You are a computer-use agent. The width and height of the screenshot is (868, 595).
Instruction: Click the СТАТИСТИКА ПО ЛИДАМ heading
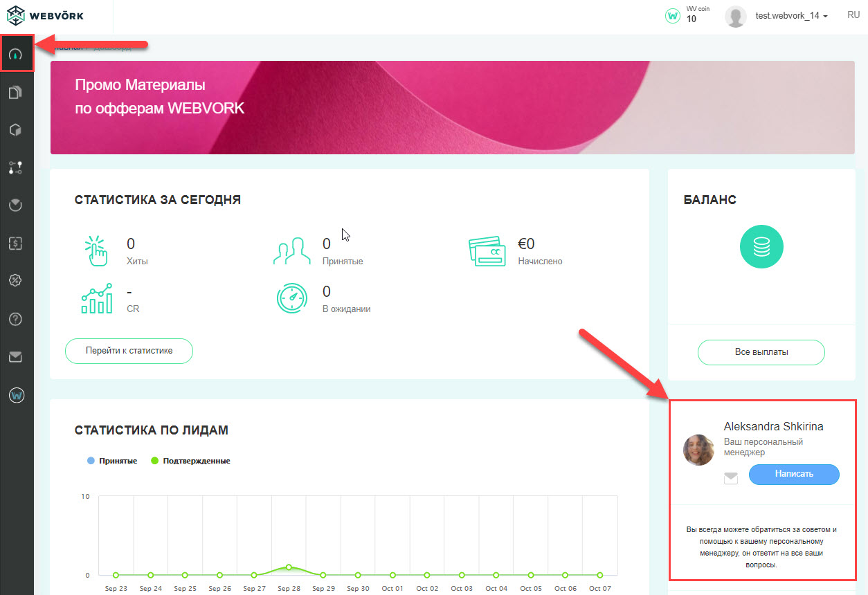click(152, 430)
